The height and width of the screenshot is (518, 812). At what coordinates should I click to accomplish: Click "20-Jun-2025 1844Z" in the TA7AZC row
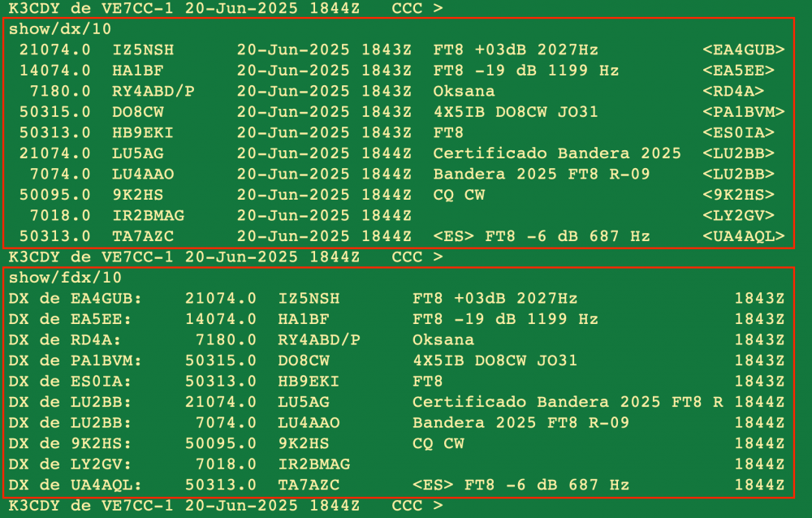point(324,236)
